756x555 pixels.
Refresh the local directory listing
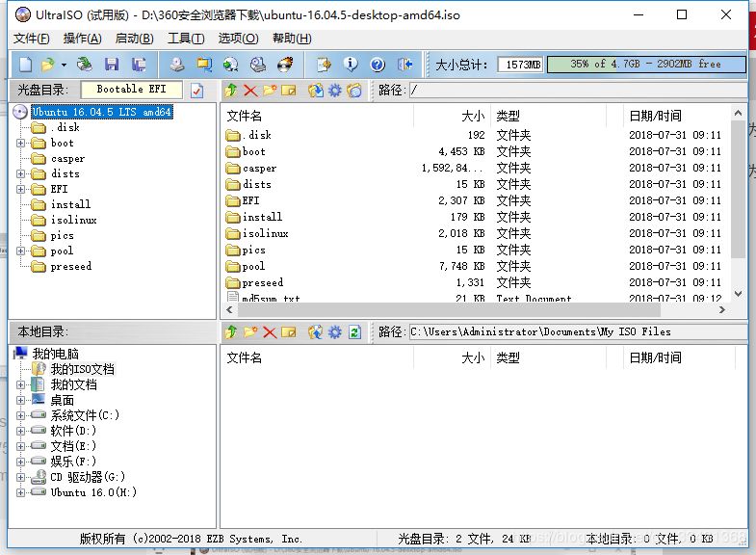click(x=354, y=331)
